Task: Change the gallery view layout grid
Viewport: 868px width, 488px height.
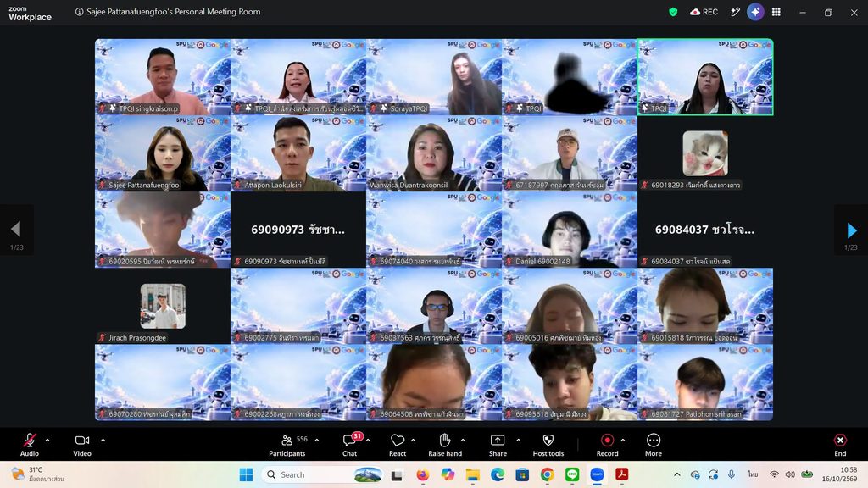Action: coord(776,12)
